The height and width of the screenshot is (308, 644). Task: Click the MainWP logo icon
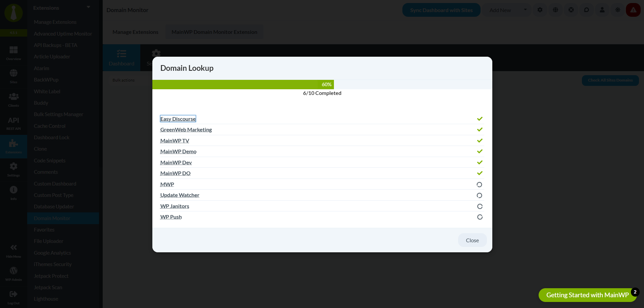tap(13, 13)
